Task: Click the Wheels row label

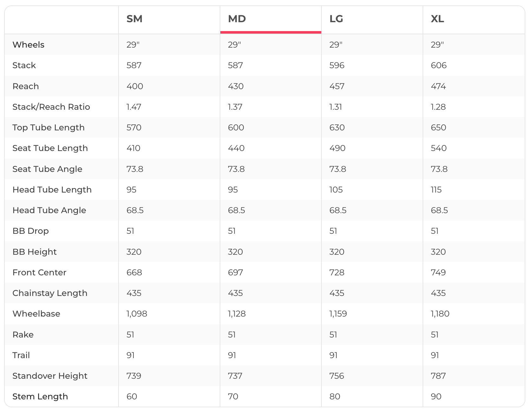Action: (x=29, y=45)
